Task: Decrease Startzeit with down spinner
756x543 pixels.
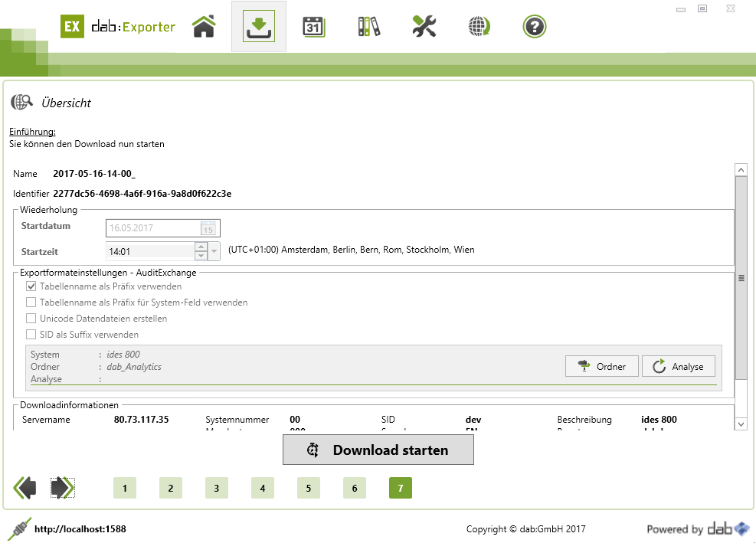Action: [201, 256]
